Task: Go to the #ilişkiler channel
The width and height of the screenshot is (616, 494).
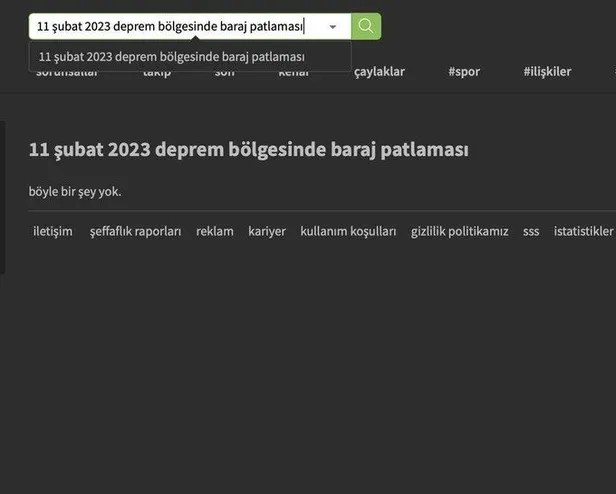Action: (547, 72)
